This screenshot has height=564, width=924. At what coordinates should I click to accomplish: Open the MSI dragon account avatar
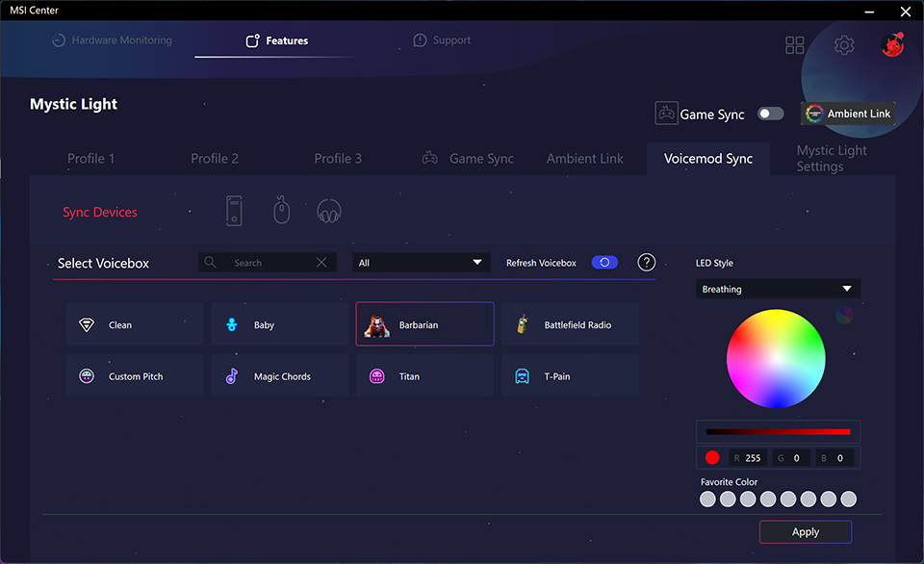893,45
